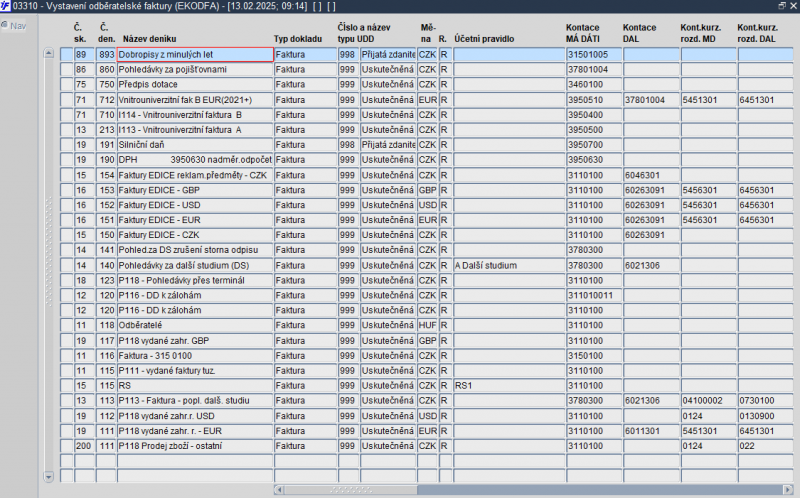
Task: Select the row checkbox for Pohledávky za pojišťovnami
Action: 66,69
